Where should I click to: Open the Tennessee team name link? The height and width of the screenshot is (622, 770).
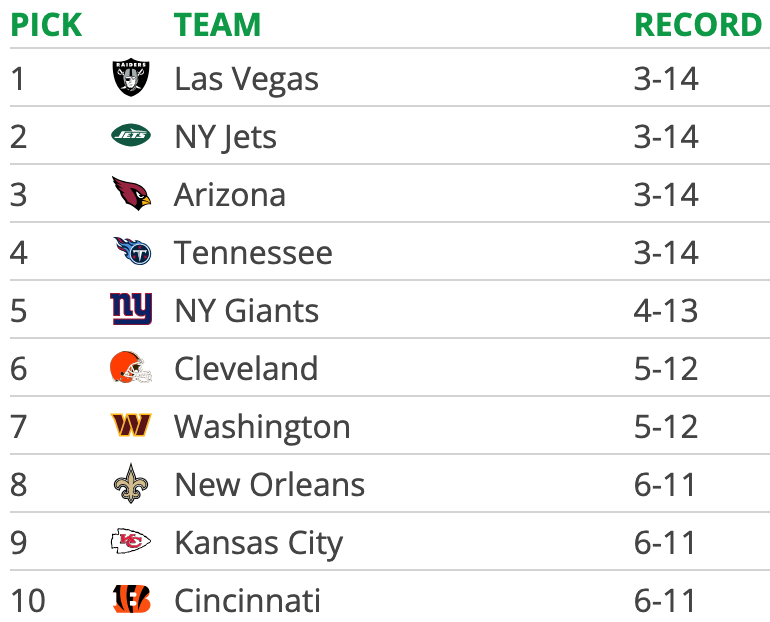click(253, 253)
